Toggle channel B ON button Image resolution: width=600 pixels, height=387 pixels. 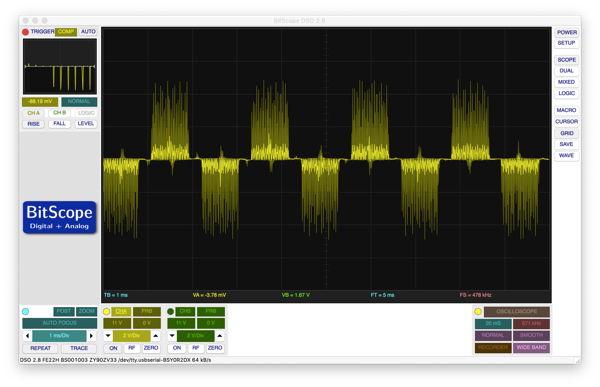[177, 348]
